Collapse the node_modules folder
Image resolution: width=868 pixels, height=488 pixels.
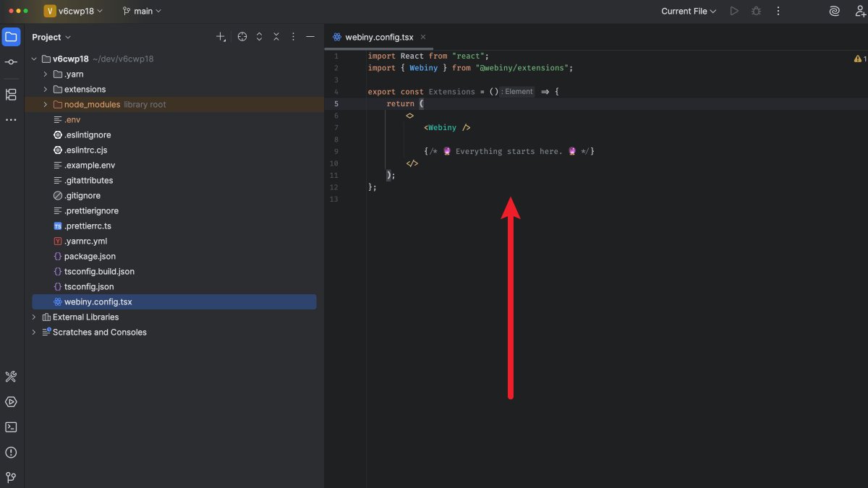tap(44, 104)
